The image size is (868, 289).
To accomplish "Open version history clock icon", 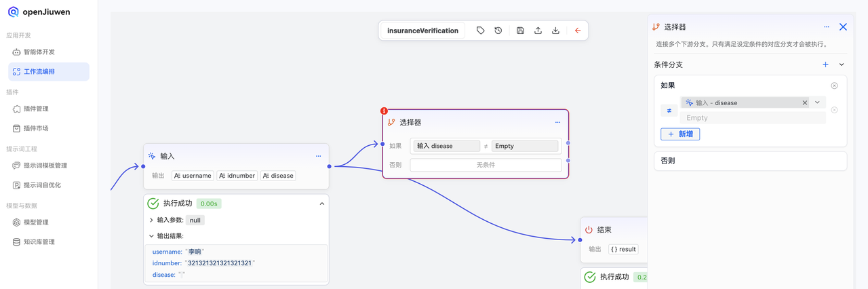I will 498,31.
